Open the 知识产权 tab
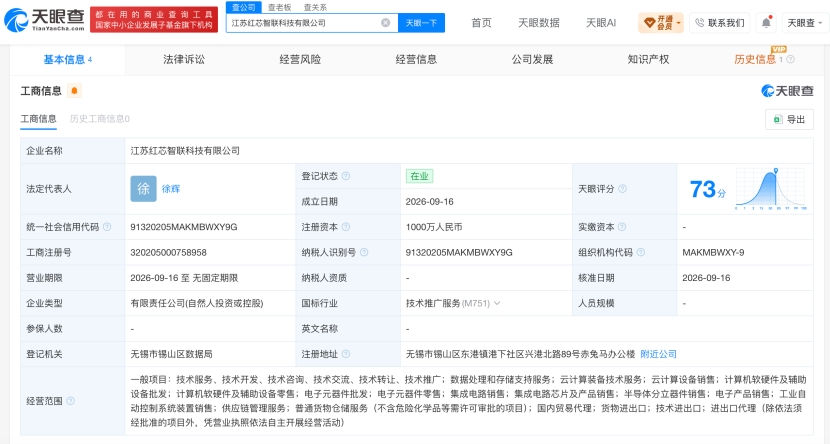This screenshot has width=830, height=444. [648, 59]
